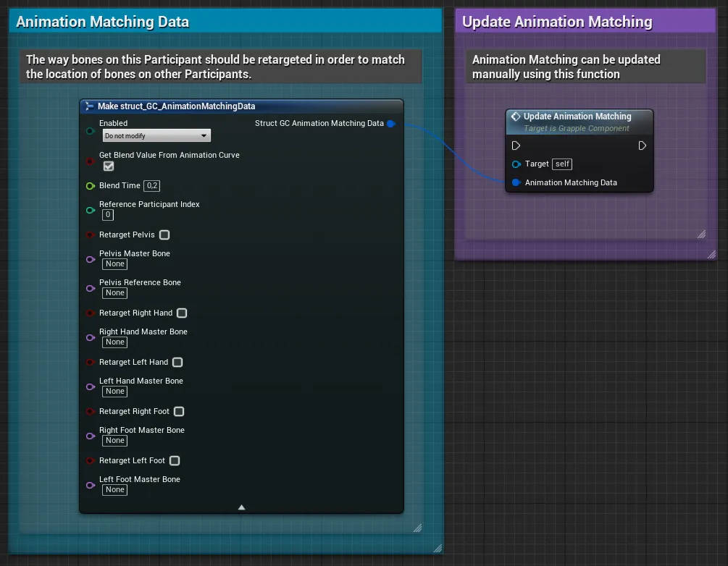
Task: Enable the Retarget Left Hand checkbox
Action: 177,363
